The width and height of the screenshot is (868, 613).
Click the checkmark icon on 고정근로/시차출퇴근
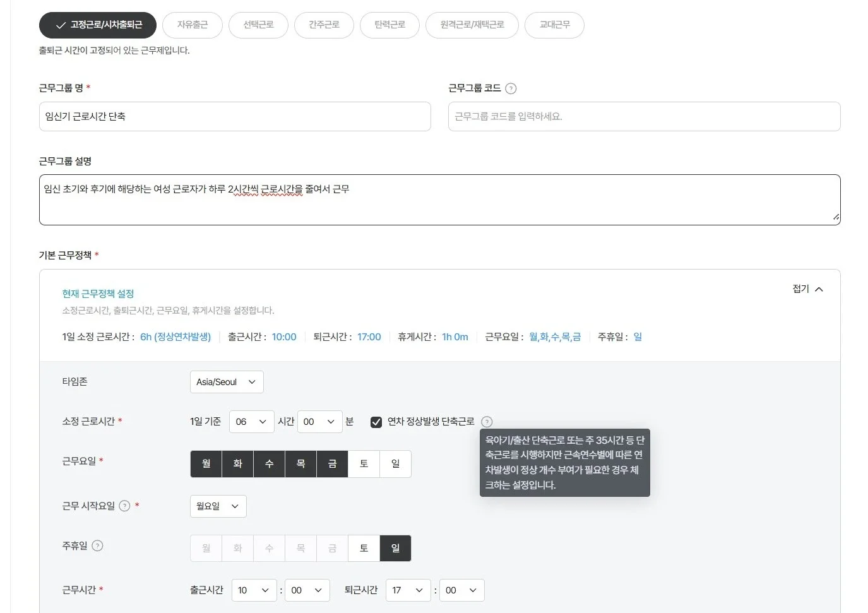(60, 25)
